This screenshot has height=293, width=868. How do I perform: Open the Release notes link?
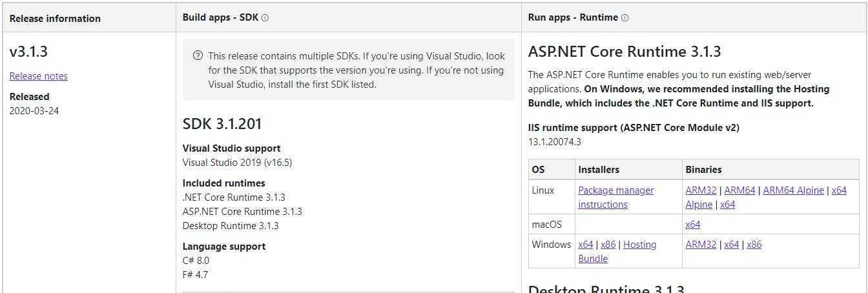coord(39,76)
